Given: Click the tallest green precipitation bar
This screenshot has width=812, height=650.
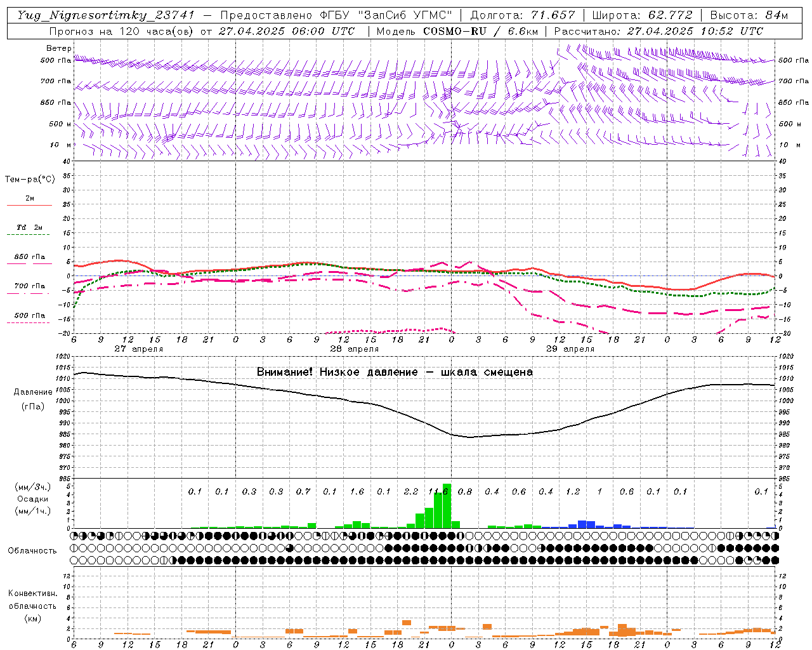Looking at the screenshot, I should 447,506.
